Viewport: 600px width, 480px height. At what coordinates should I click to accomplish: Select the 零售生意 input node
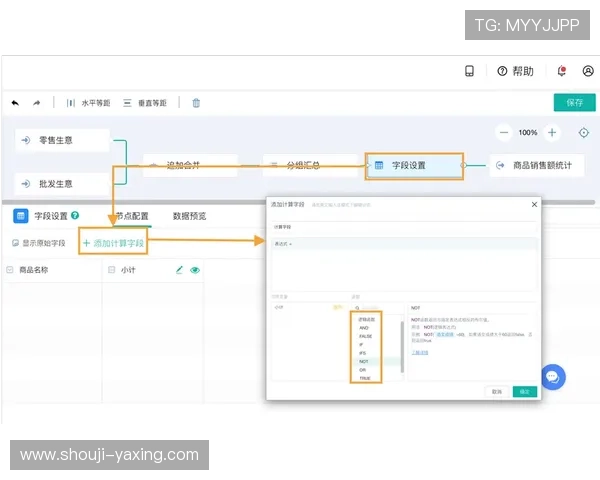(x=62, y=140)
